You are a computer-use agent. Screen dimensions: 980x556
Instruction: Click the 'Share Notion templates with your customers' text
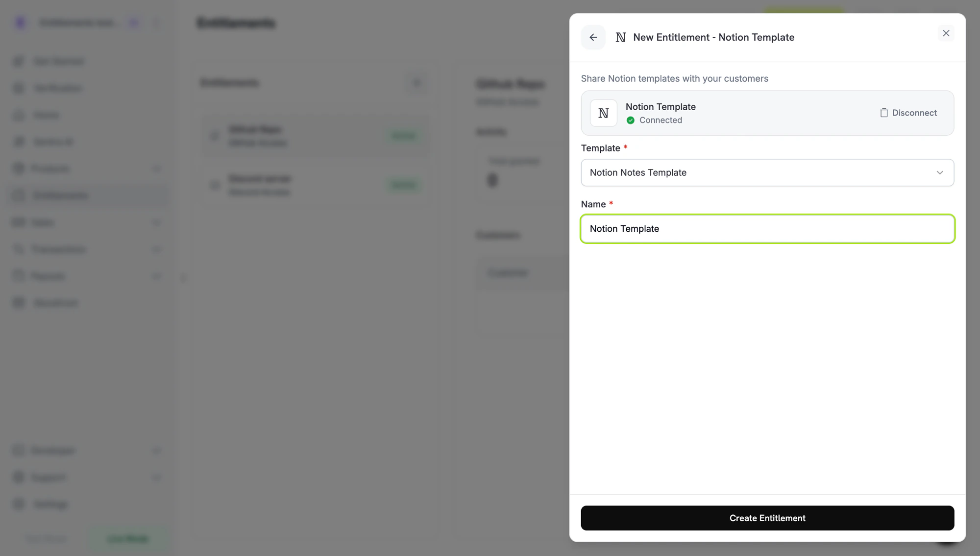click(674, 78)
